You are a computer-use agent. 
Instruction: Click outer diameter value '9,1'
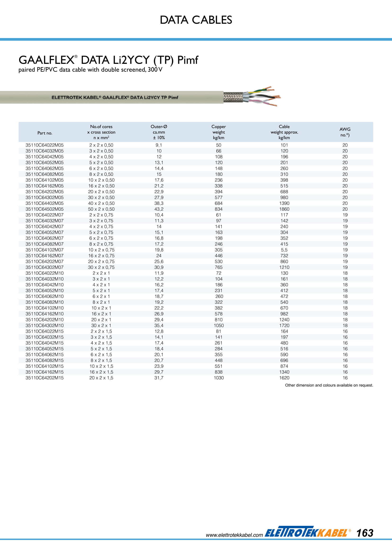(x=159, y=145)
